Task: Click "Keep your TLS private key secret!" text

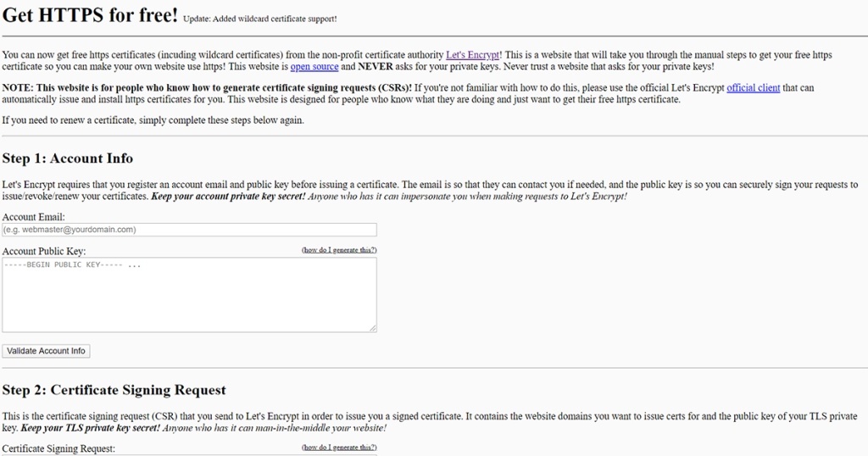Action: [90, 428]
